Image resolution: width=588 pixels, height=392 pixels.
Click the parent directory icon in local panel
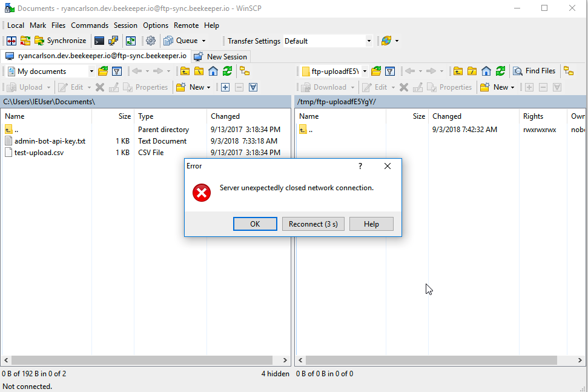pos(185,71)
